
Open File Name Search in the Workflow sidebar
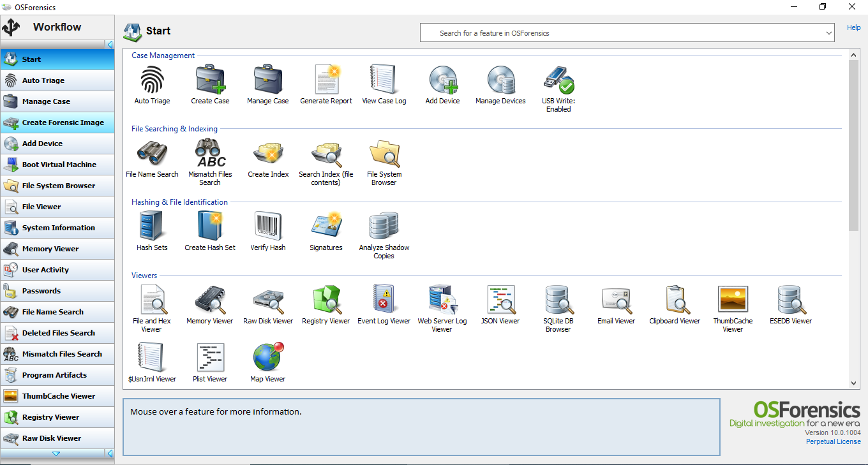click(57, 312)
